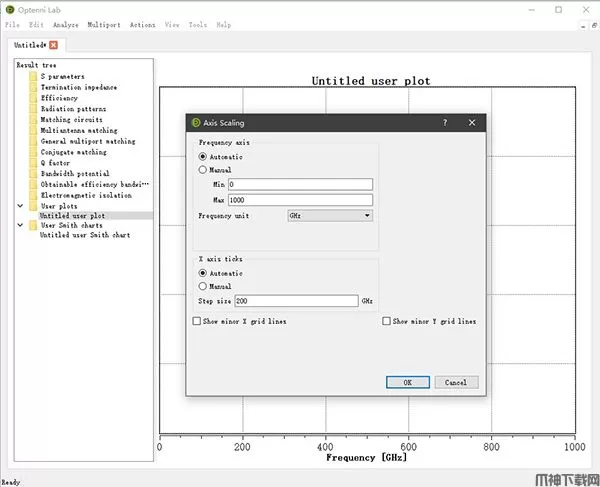The image size is (600, 487).
Task: Click the S parameters folder icon
Action: pyautogui.click(x=33, y=77)
